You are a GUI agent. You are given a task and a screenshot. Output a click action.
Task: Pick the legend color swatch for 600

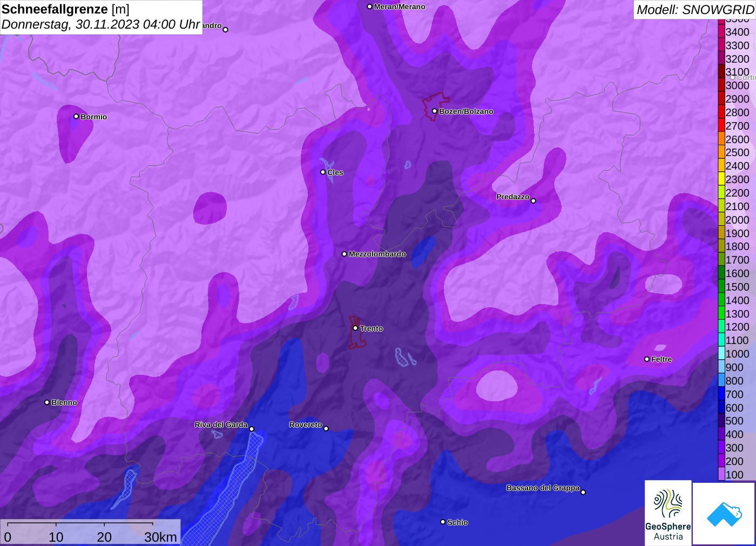(x=721, y=408)
